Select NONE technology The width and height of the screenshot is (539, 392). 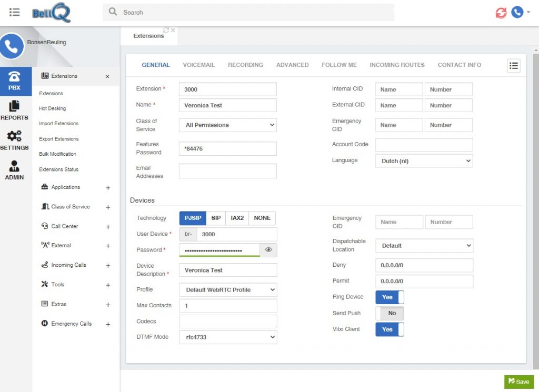262,218
